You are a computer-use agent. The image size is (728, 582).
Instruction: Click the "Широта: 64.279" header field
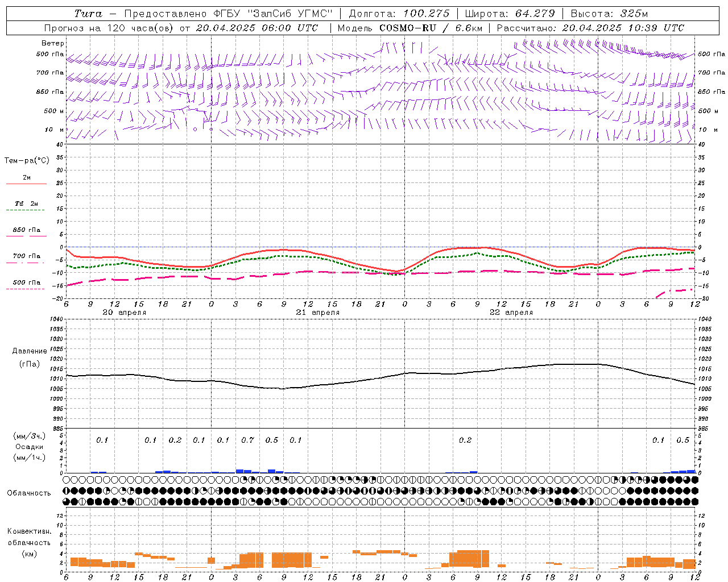(510, 14)
